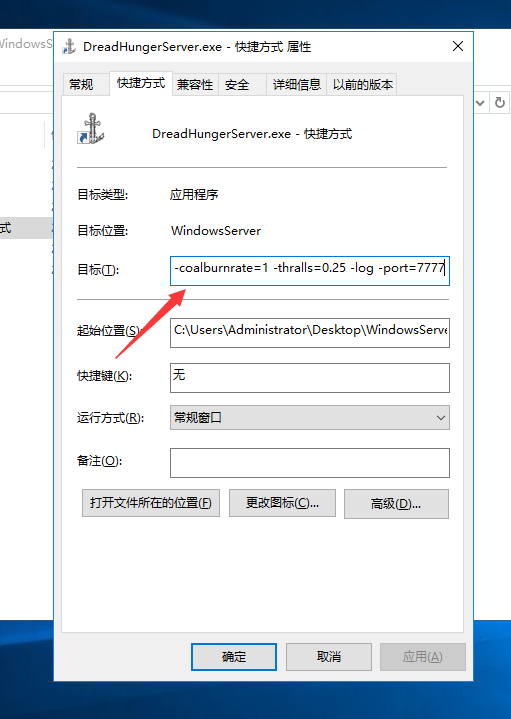Screen dimensions: 511x719
Task: Click 打开文件所在的位置 button
Action: coord(151,503)
